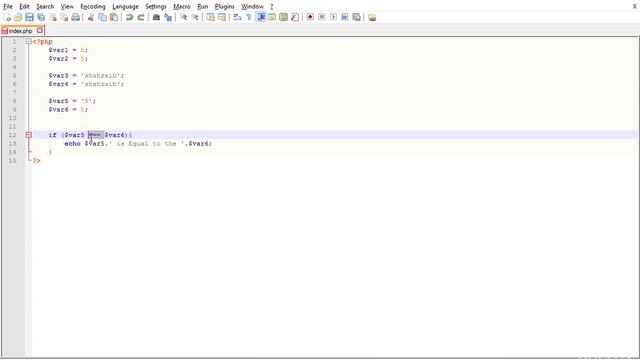
Task: Print the document using the printer icon
Action: point(76,17)
